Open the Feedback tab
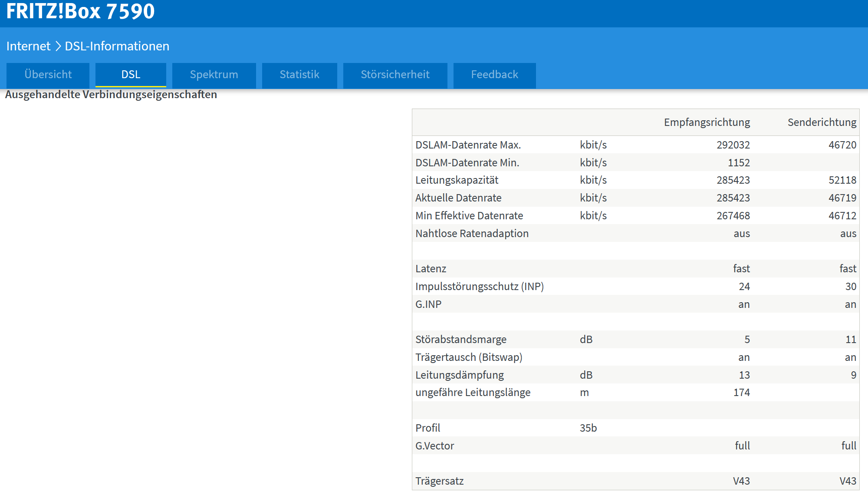The height and width of the screenshot is (502, 868). [x=494, y=75]
